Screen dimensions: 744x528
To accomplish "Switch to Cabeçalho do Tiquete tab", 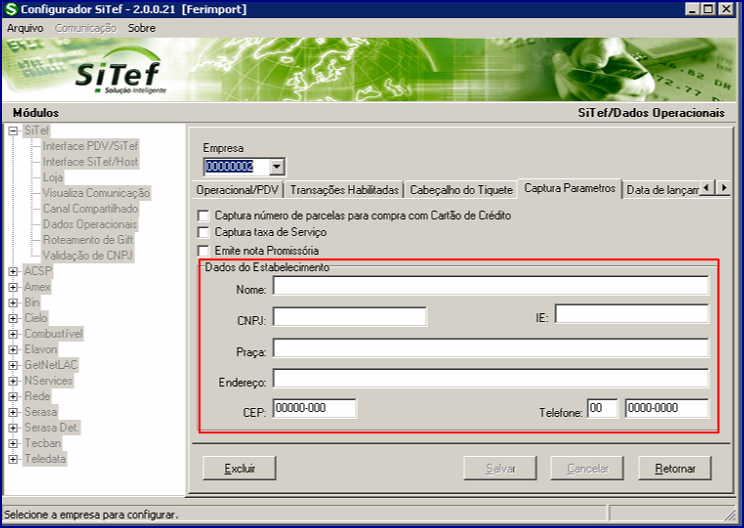I will pos(461,190).
